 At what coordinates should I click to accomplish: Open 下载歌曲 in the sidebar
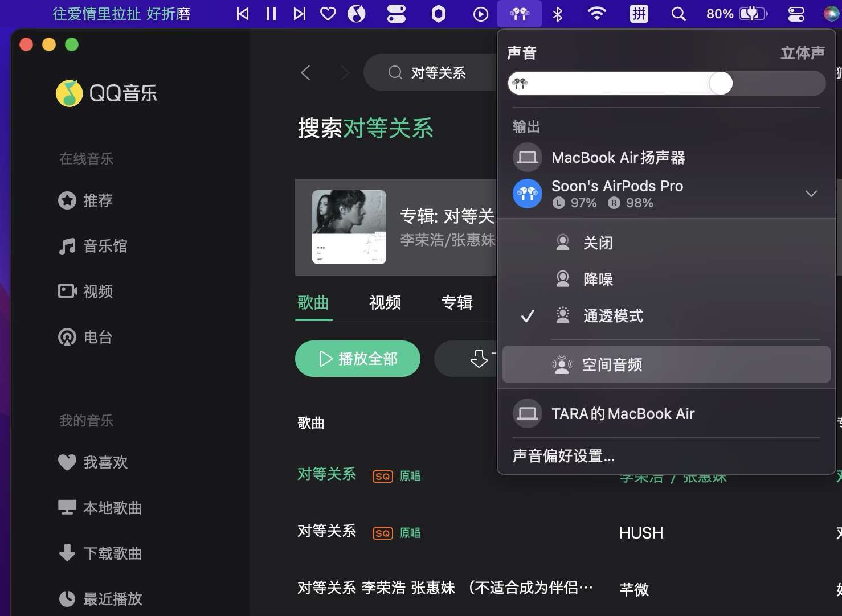pyautogui.click(x=100, y=553)
